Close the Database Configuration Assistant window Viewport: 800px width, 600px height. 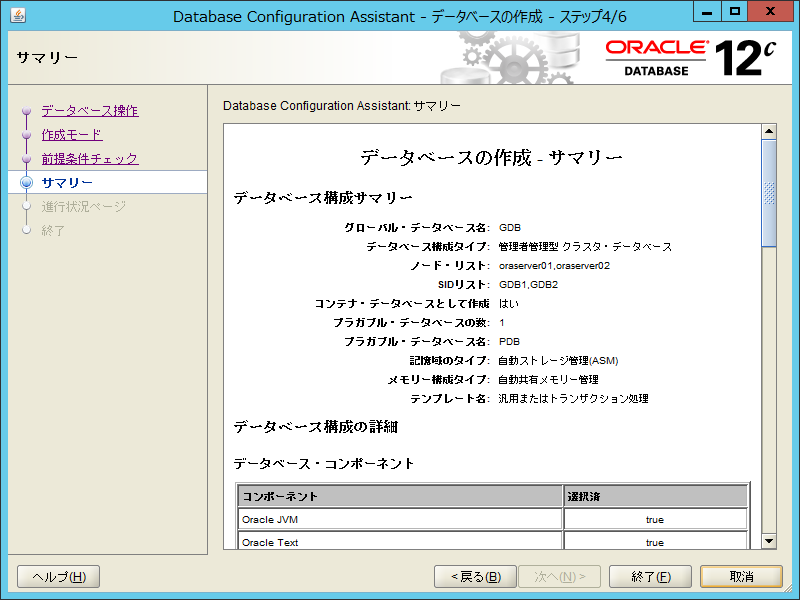(770, 11)
